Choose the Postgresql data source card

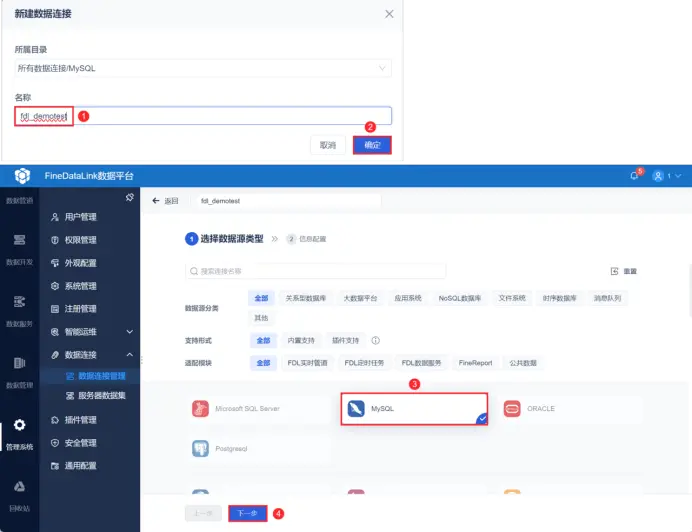click(x=258, y=449)
